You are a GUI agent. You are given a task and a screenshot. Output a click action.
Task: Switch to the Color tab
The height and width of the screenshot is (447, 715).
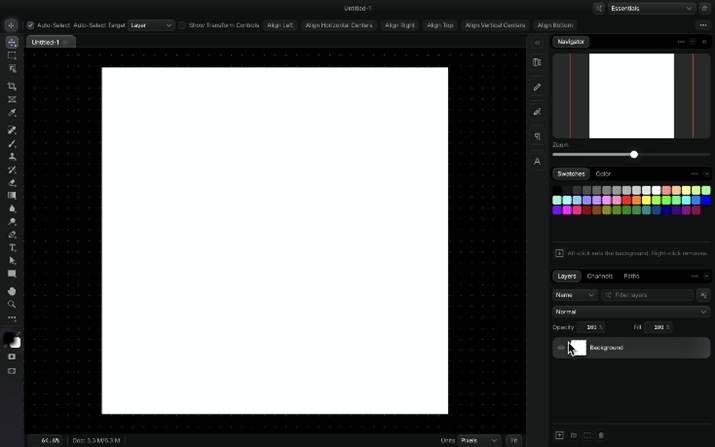[603, 174]
